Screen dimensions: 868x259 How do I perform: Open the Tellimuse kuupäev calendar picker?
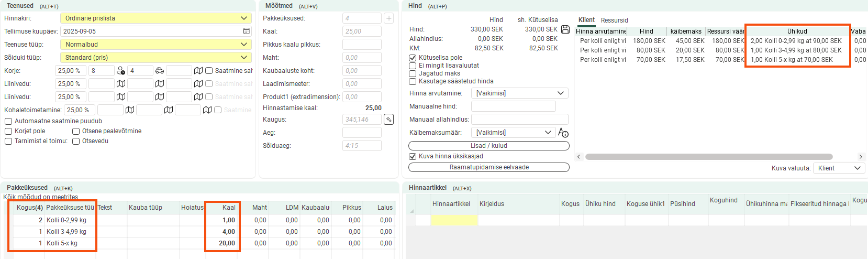[247, 31]
